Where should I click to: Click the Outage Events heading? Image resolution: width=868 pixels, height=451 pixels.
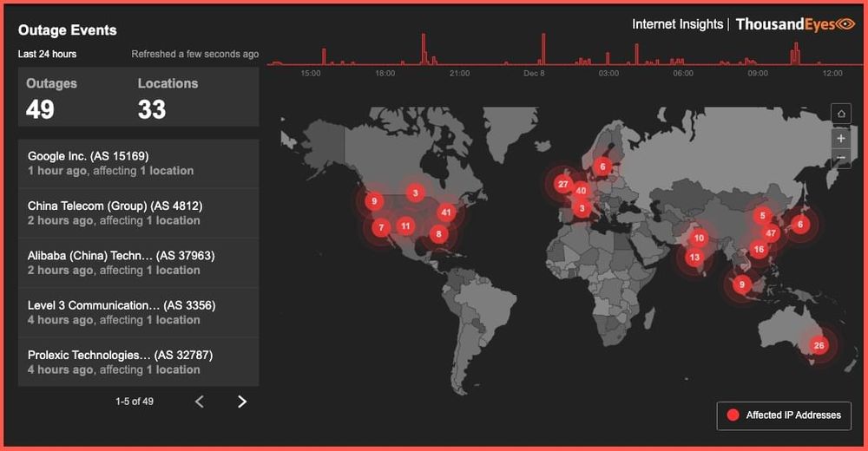[x=68, y=30]
